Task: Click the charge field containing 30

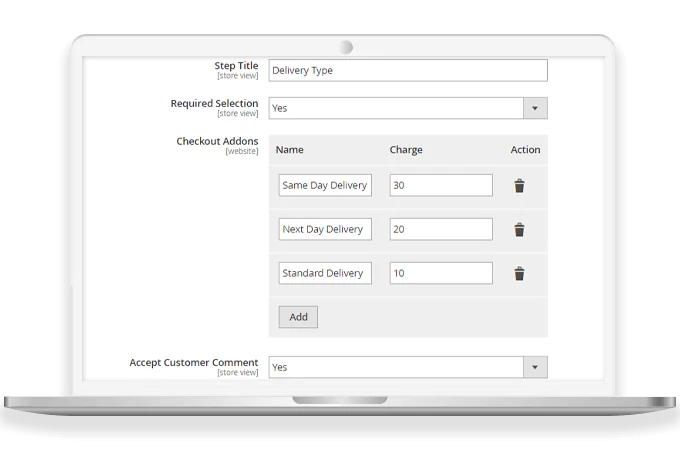Action: click(x=440, y=185)
